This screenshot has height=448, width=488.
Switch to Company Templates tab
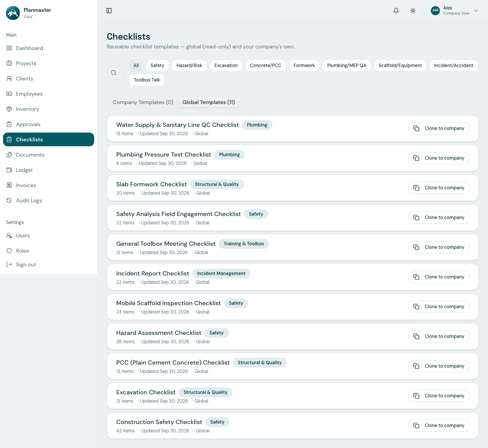click(x=143, y=102)
